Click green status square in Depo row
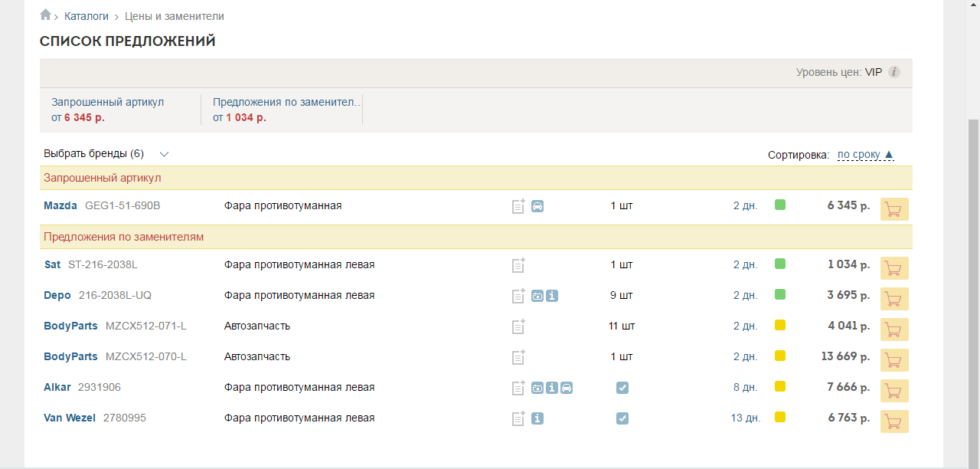Screen dimensions: 980x469 (x=780, y=294)
